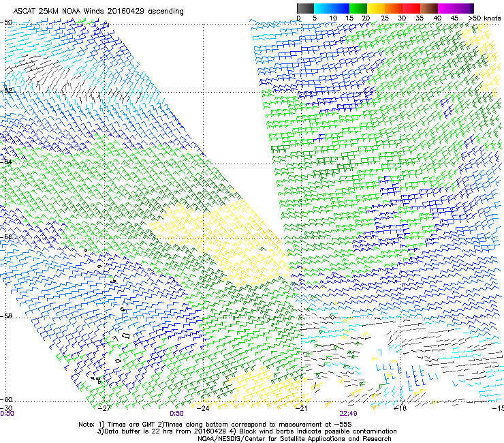
Task: Click the '-60' latitude axis label
Action: [x=6, y=399]
